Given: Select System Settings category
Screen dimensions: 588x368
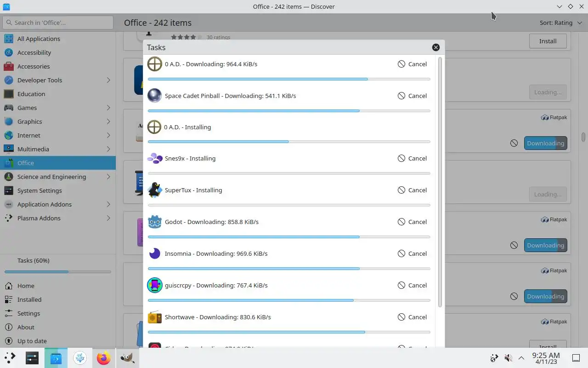Looking at the screenshot, I should [x=58, y=190].
